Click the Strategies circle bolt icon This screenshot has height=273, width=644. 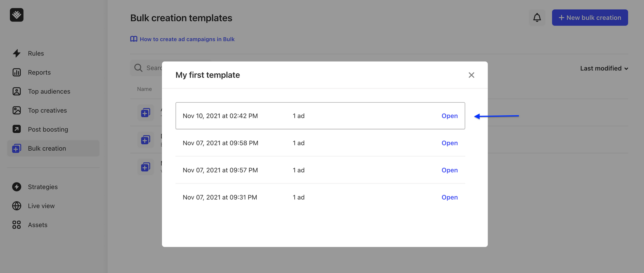[17, 187]
